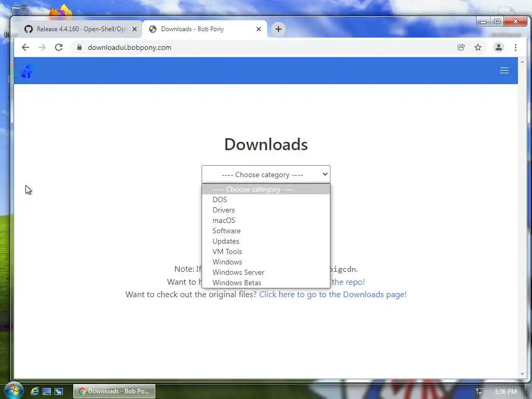Share this page using share icon

point(461,47)
